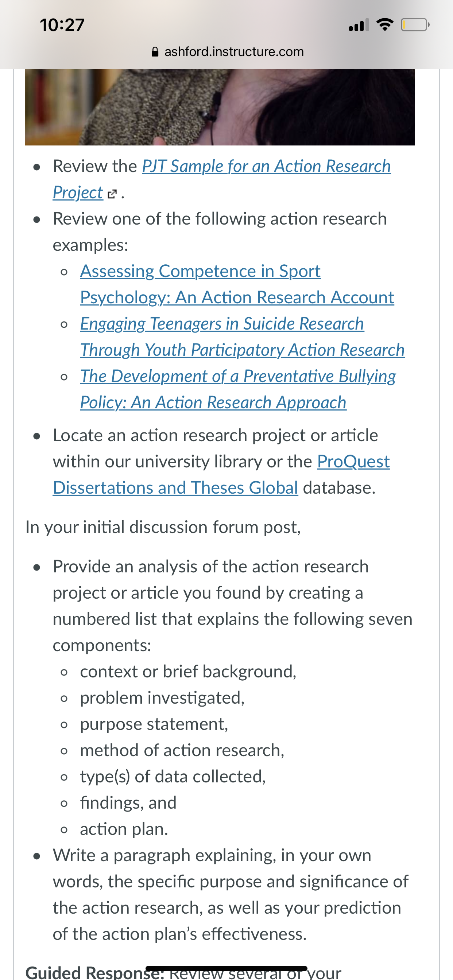Screen dimensions: 453x980
Task: Open Assessing Competence in Sport link
Action: click(200, 271)
